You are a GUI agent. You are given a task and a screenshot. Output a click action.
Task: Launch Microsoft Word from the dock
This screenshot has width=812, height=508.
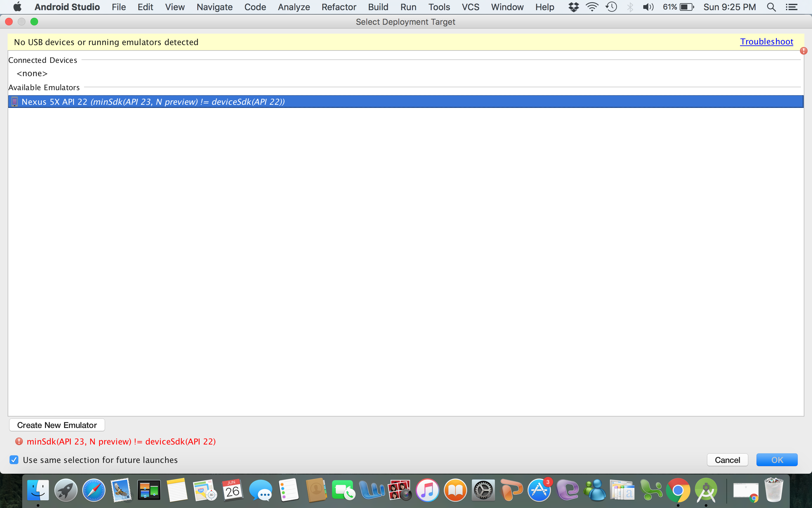tap(372, 490)
